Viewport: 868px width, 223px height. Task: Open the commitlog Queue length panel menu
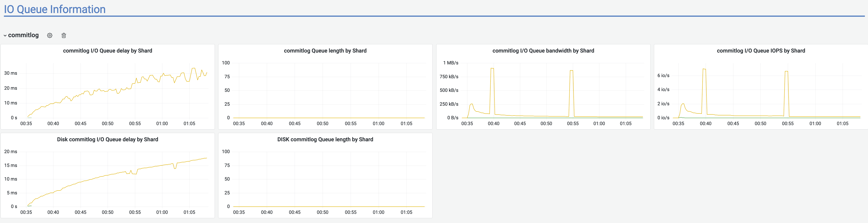(325, 50)
